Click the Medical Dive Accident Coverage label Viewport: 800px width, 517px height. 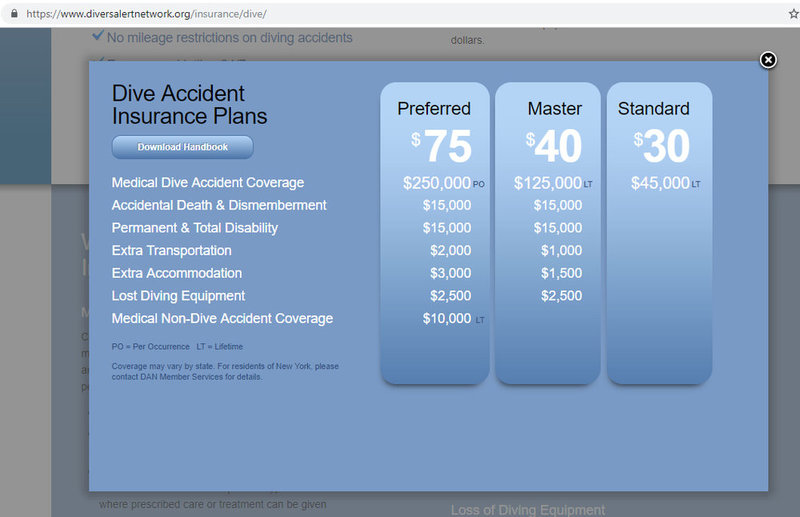pos(208,183)
